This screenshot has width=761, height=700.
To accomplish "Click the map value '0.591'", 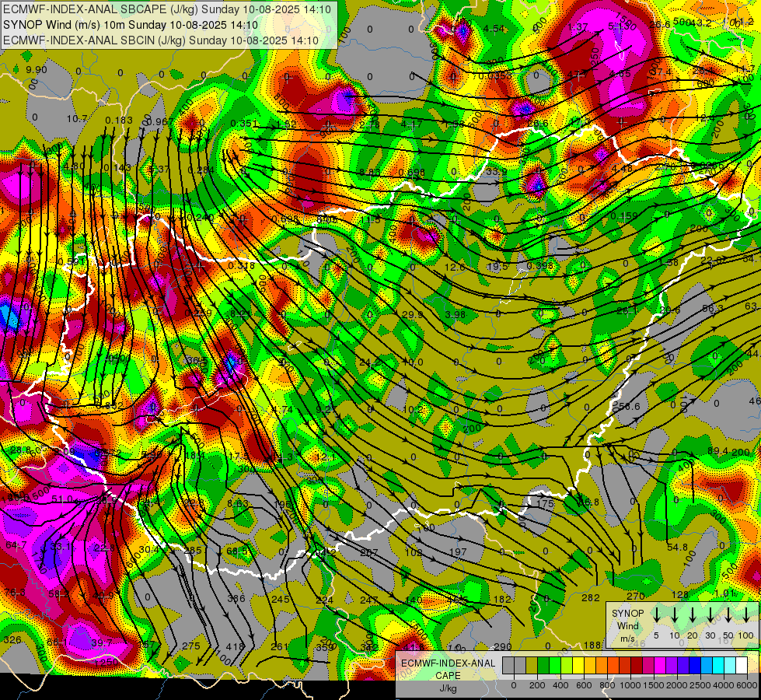I will click(x=72, y=262).
